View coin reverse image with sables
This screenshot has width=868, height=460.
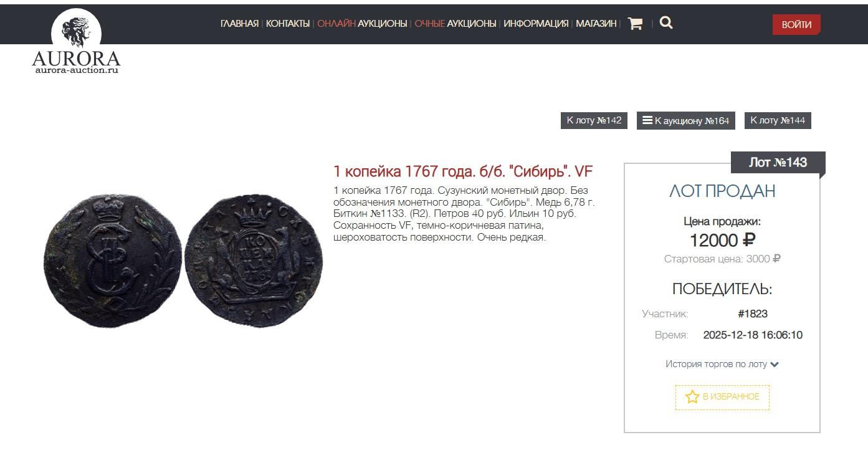(254, 260)
